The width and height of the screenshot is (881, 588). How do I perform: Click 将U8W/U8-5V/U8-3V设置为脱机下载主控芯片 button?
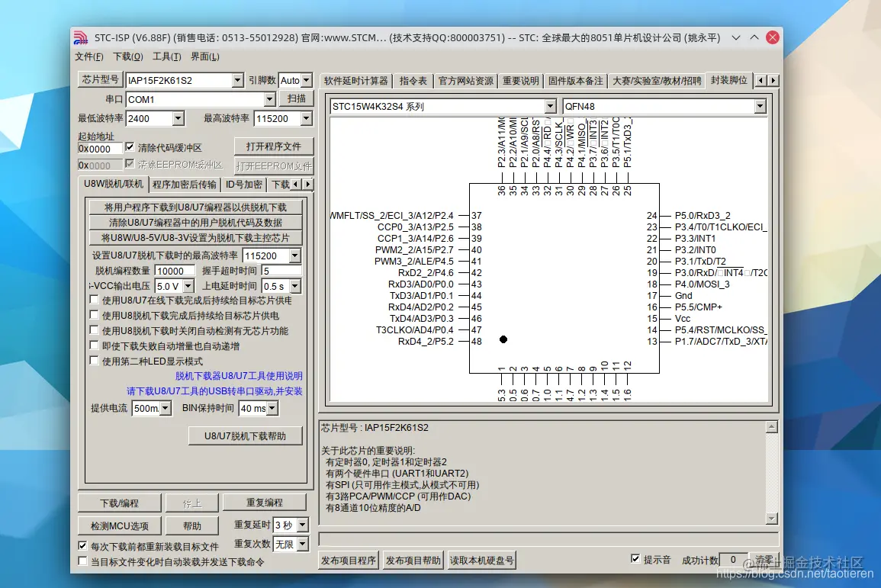click(195, 237)
